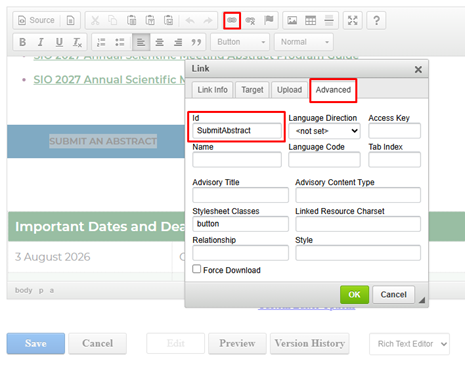The height and width of the screenshot is (365, 465).
Task: Click the Advisory Content Type field
Action: pos(358,195)
